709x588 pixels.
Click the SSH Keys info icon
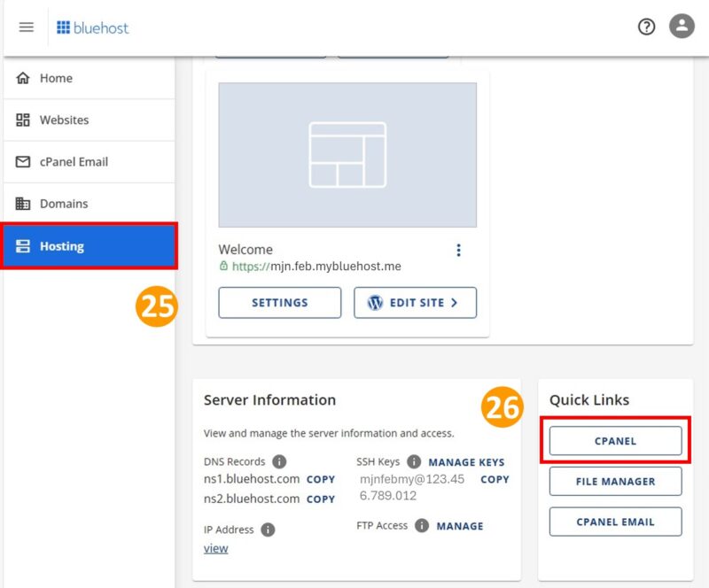click(x=414, y=461)
